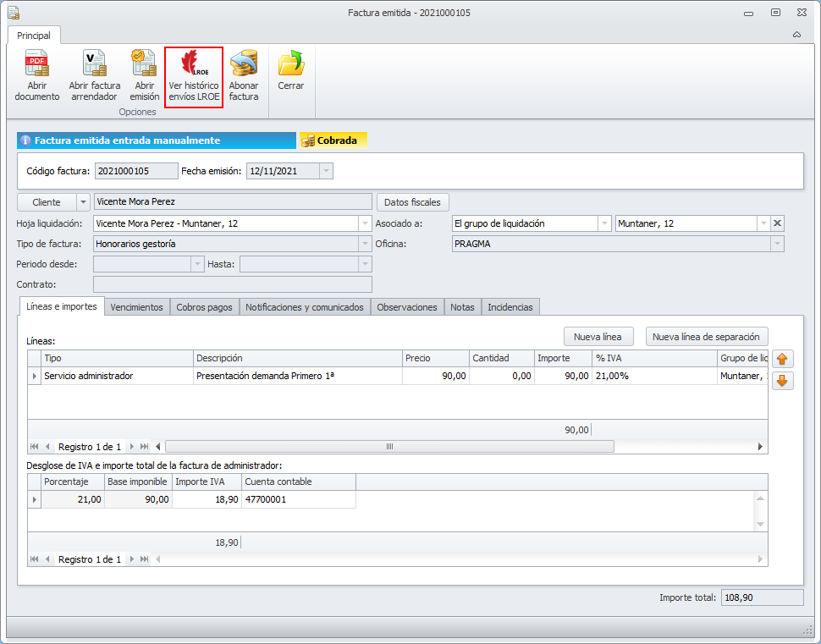This screenshot has width=821, height=644.
Task: Click the Nueva línea button
Action: pos(598,337)
